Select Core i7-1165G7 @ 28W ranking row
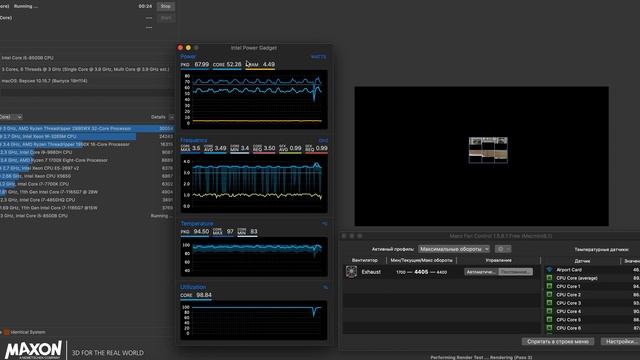This screenshot has height=360, width=640. point(87,192)
